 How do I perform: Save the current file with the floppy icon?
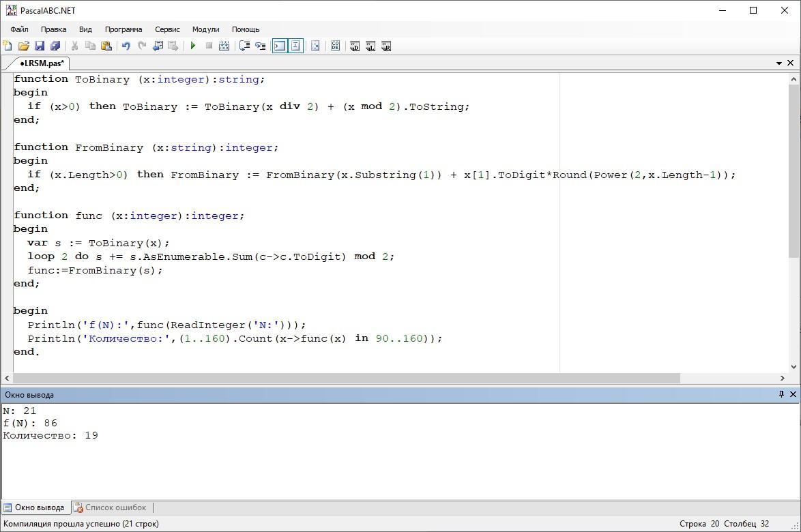[x=40, y=46]
